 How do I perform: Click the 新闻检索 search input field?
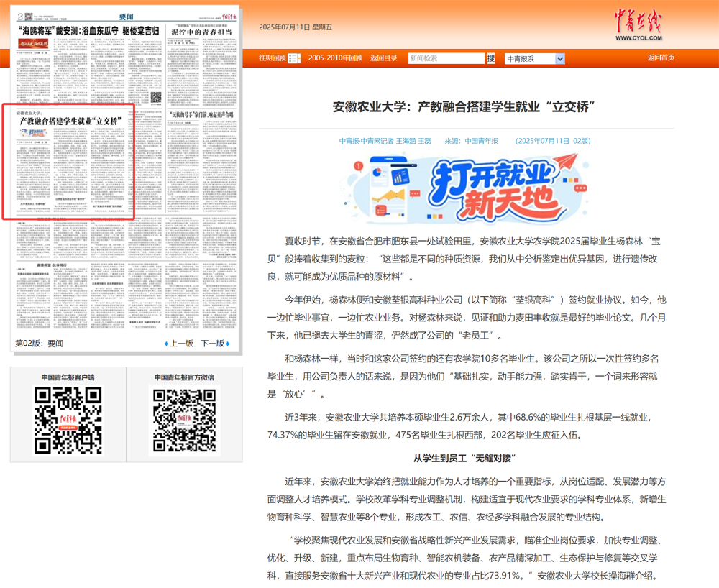click(x=446, y=58)
